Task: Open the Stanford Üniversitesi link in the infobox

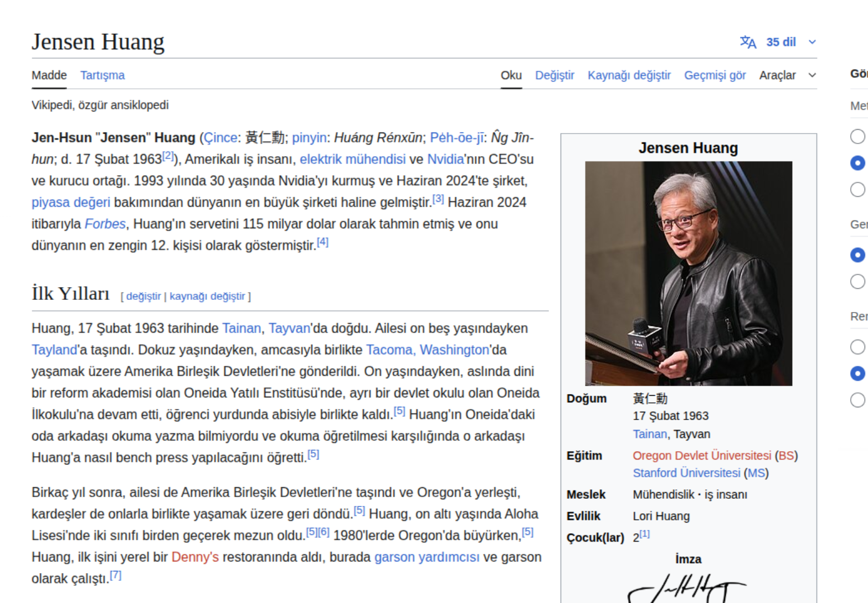Action: point(686,473)
